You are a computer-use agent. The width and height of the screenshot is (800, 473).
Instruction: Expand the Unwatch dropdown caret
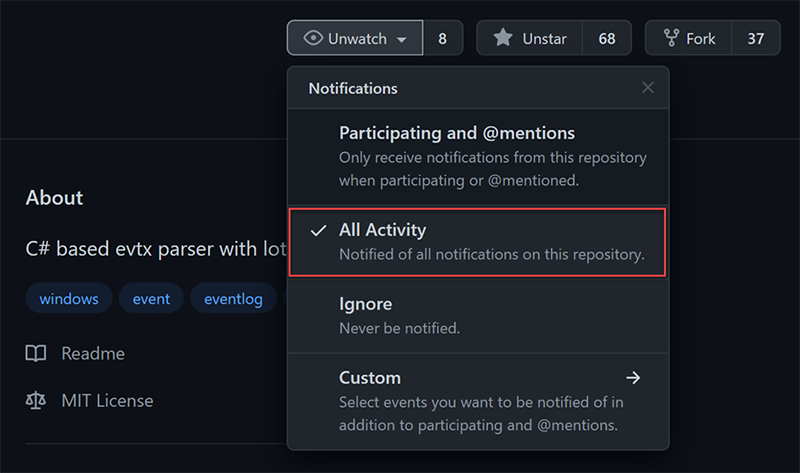(402, 39)
